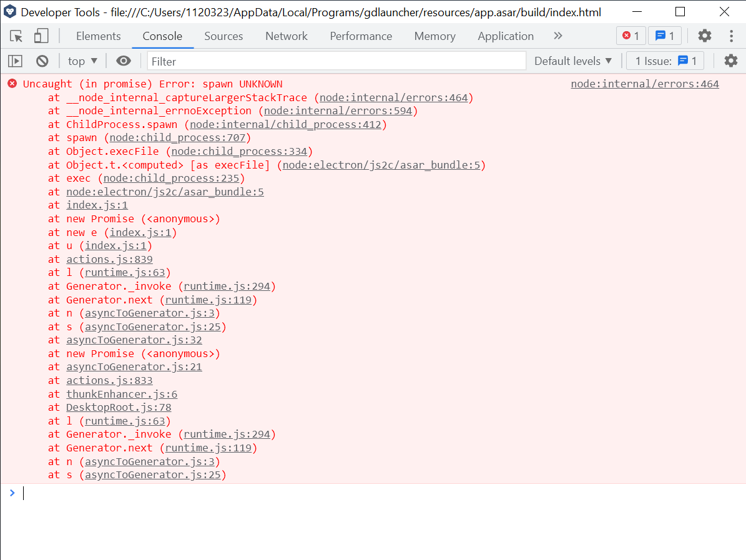Click the console prompt input line

click(381, 493)
